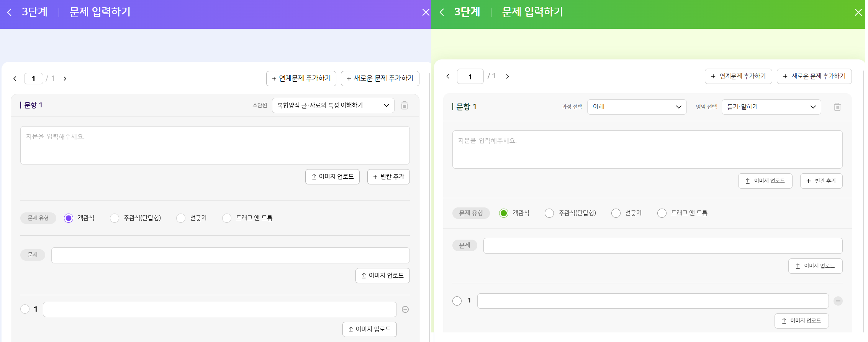Select 드래그 앤 드롭 radio in green panel

pos(662,213)
